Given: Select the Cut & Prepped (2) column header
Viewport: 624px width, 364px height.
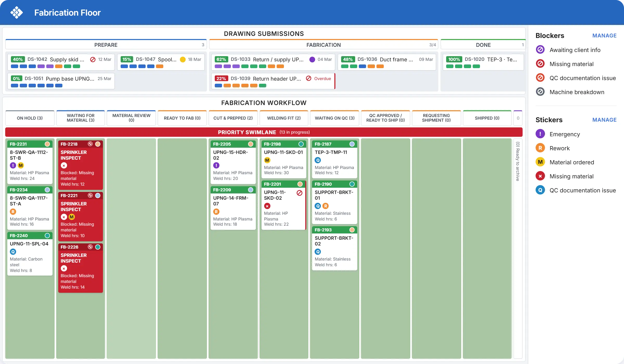Looking at the screenshot, I should pos(233,118).
